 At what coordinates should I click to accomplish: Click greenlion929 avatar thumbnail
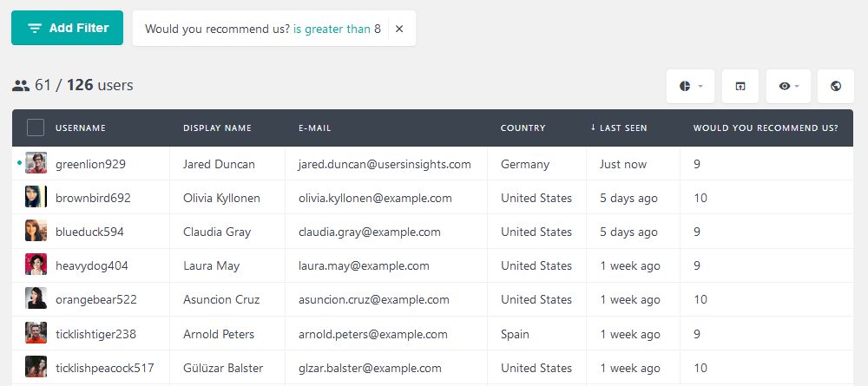(36, 163)
